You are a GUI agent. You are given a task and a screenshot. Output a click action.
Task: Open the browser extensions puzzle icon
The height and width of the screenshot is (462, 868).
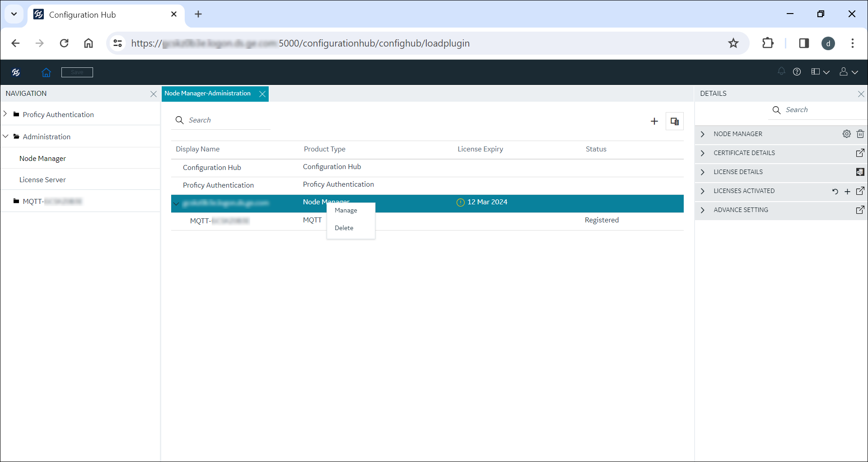[x=768, y=43]
